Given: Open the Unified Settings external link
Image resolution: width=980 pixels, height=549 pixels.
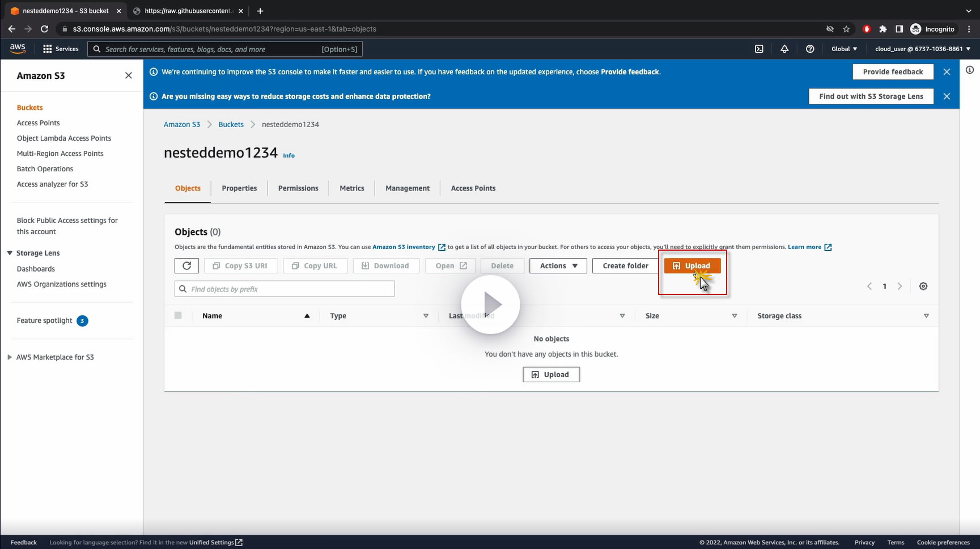Looking at the screenshot, I should [x=216, y=542].
